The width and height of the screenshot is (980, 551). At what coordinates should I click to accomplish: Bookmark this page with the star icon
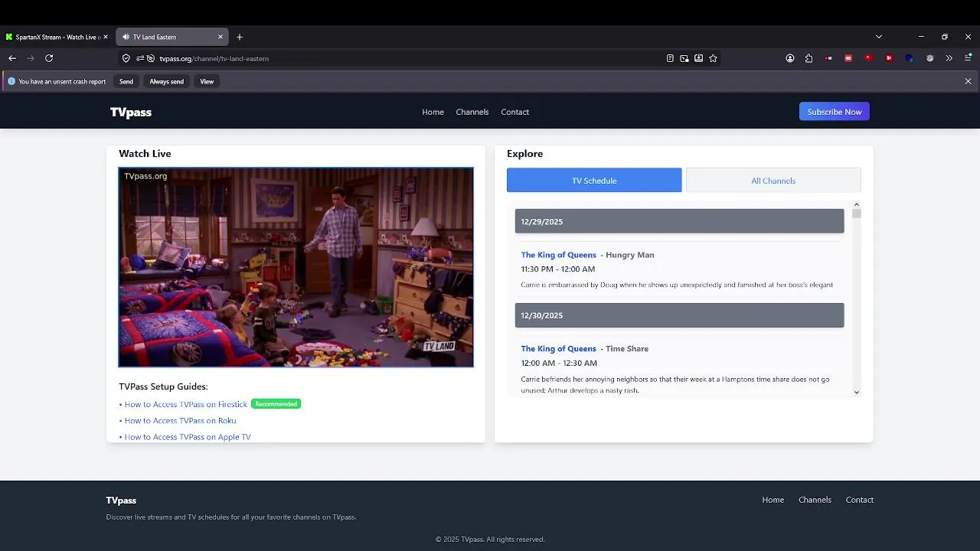click(x=713, y=58)
